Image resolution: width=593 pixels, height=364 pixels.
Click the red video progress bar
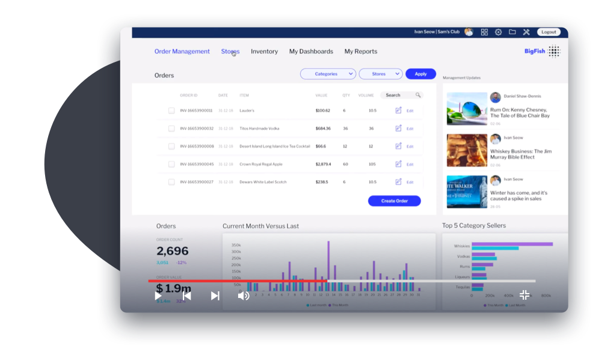(238, 281)
